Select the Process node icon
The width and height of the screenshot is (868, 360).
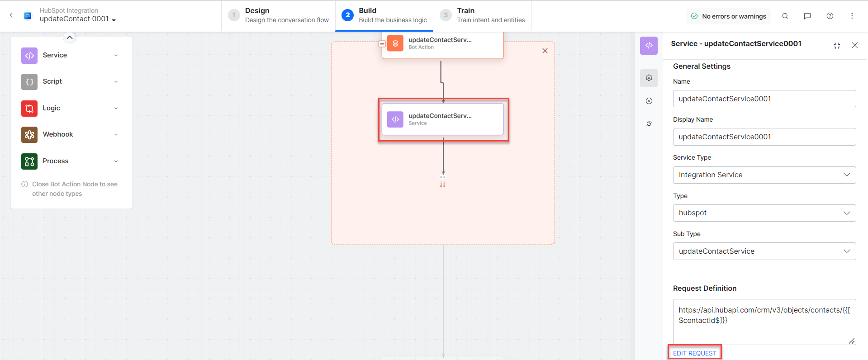point(29,161)
